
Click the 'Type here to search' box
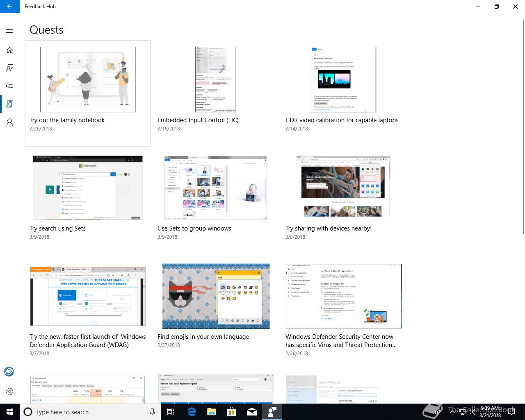click(x=90, y=412)
